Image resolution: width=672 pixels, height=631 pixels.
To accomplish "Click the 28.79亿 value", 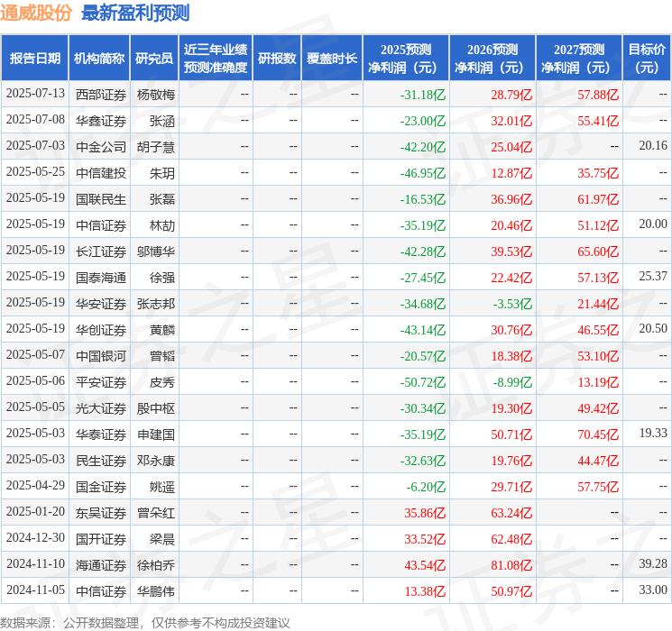I will pos(511,95).
